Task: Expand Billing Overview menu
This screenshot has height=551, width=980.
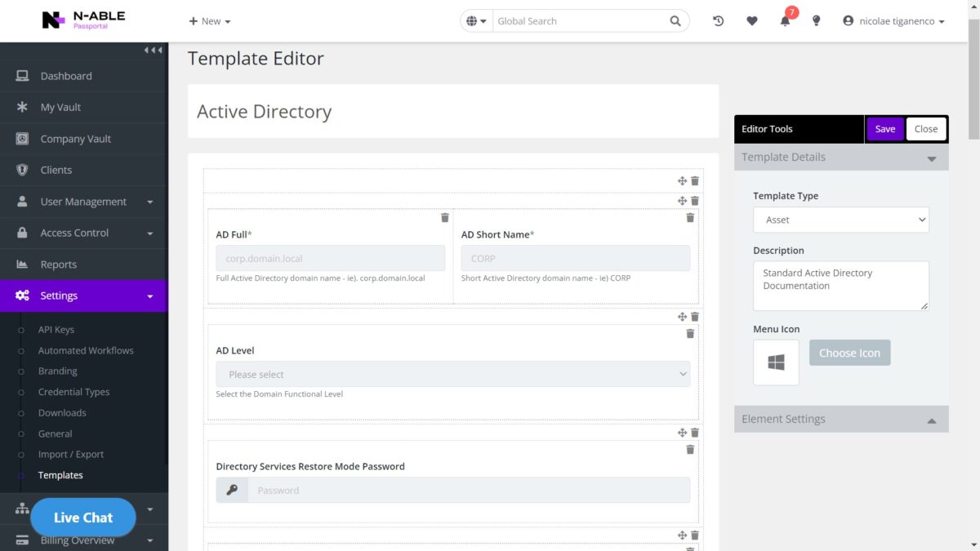Action: (x=83, y=540)
